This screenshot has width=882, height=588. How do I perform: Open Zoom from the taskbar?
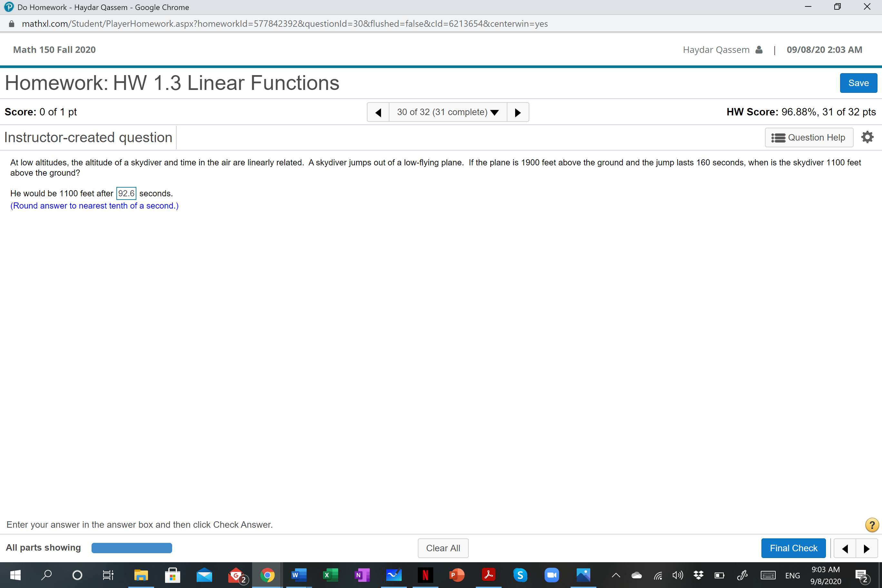(x=551, y=575)
